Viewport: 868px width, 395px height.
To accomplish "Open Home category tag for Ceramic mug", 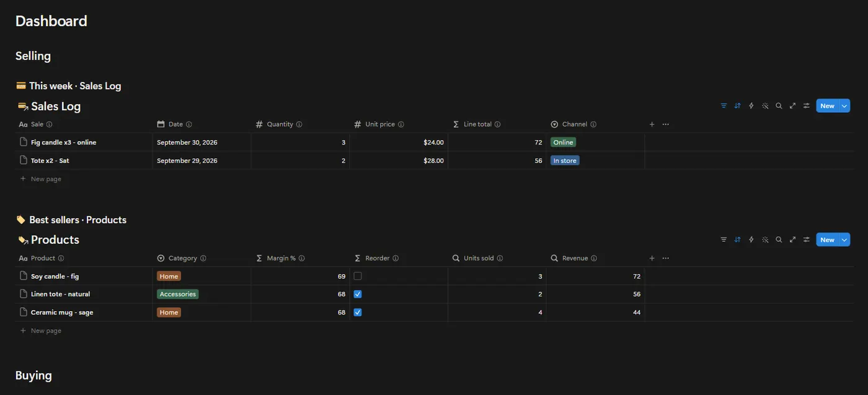I will (x=169, y=312).
